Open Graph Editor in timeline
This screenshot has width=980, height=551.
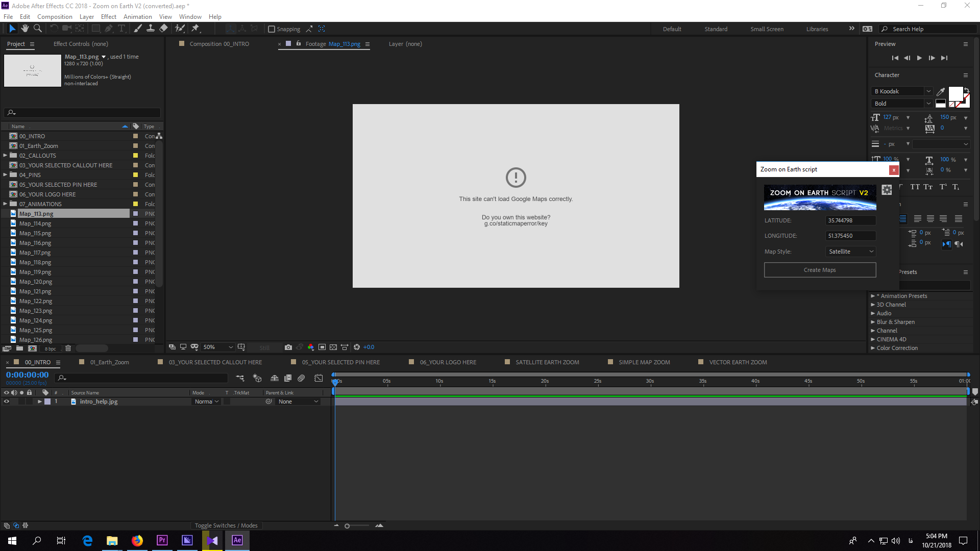point(318,378)
